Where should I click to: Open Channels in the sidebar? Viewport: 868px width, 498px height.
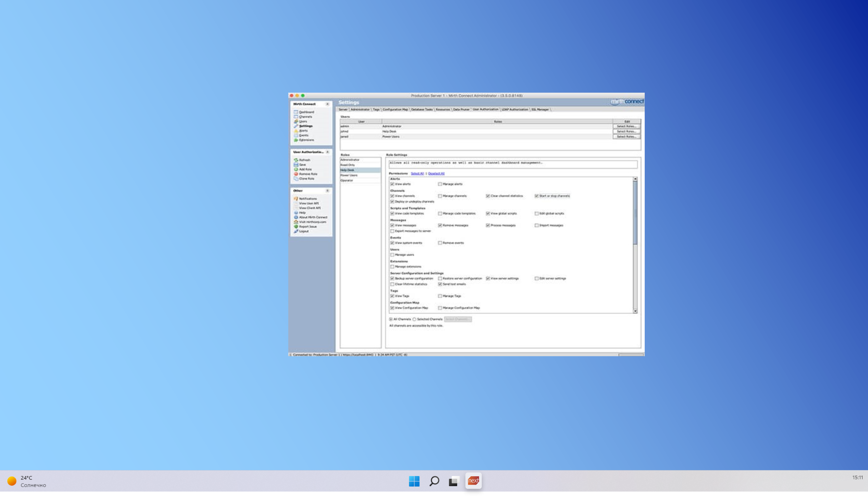click(x=303, y=117)
